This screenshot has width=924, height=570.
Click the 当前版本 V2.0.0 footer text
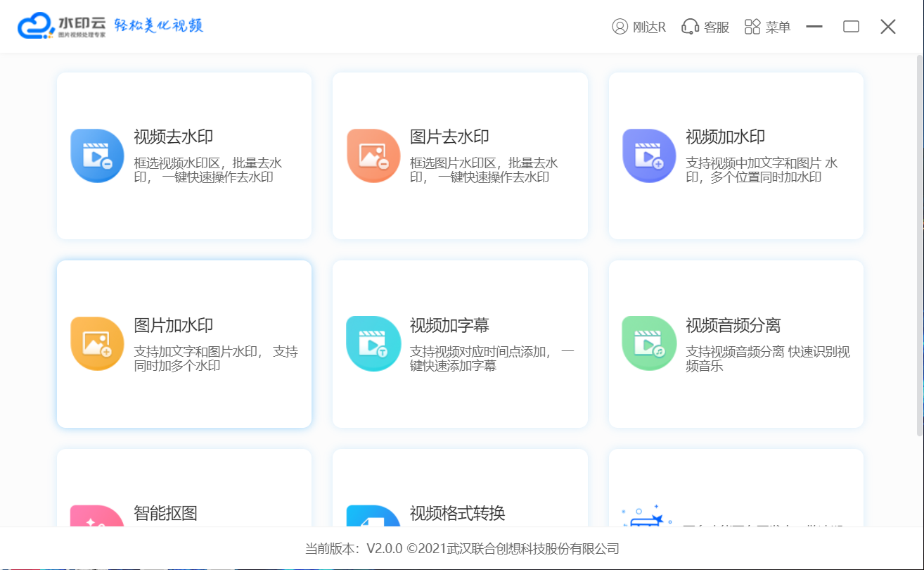pos(462,549)
